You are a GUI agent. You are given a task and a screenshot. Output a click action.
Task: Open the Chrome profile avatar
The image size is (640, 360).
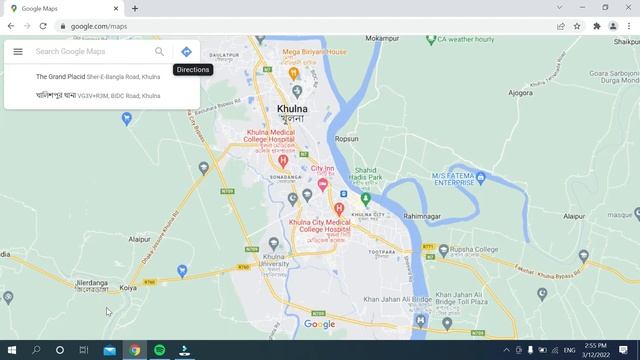click(613, 26)
